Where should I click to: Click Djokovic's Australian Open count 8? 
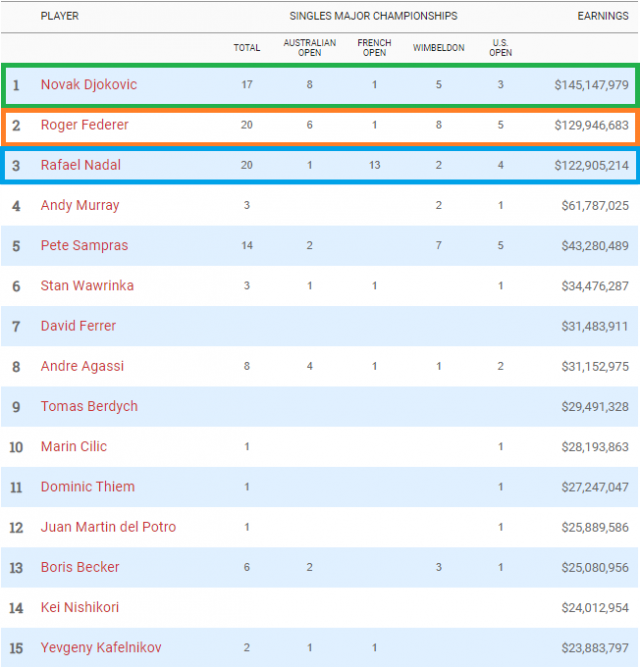310,85
